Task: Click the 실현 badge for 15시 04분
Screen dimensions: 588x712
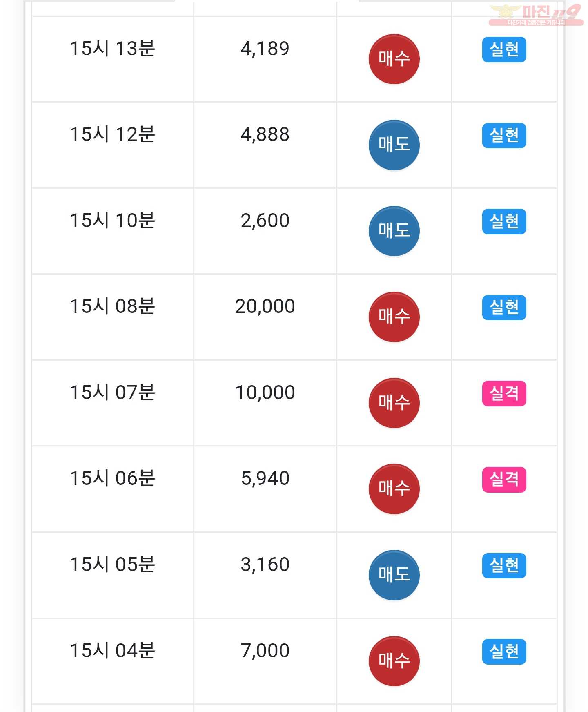Action: [x=504, y=652]
